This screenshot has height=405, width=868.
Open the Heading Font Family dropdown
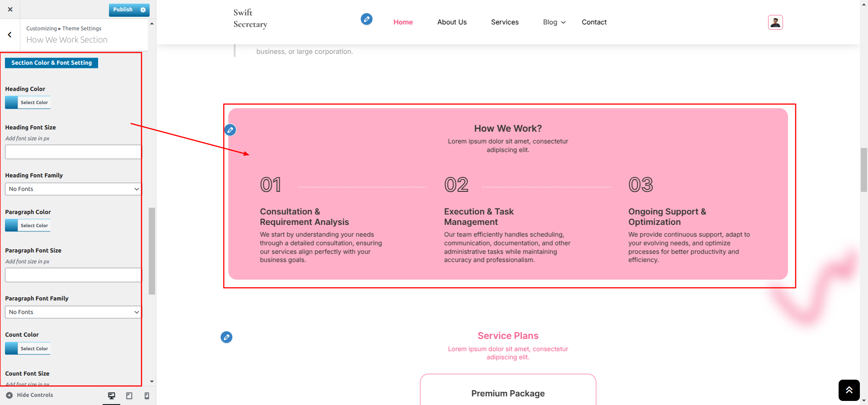click(x=73, y=189)
